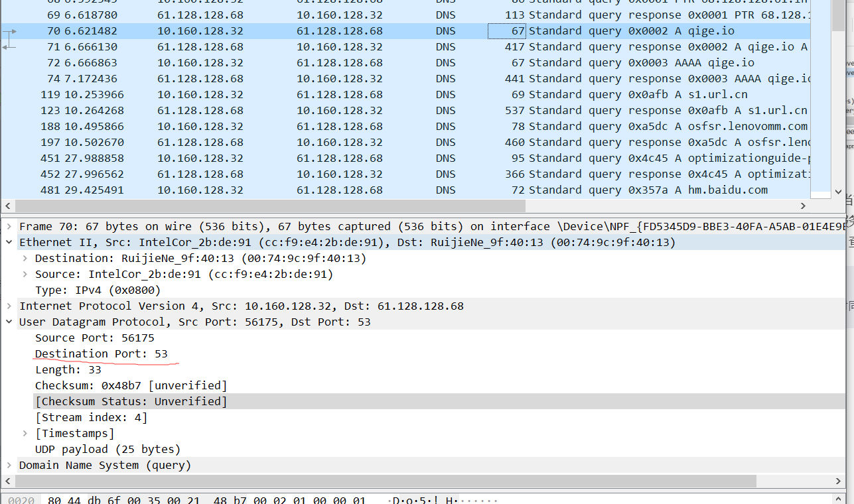Viewport: 854px width, 504px height.
Task: Expand Source IntelCor_2b:de:91 node
Action: (25, 275)
